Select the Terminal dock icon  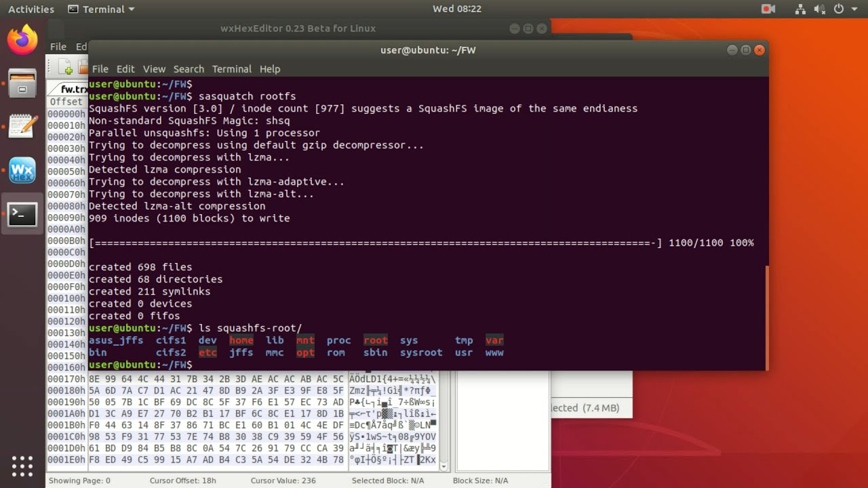tap(22, 214)
